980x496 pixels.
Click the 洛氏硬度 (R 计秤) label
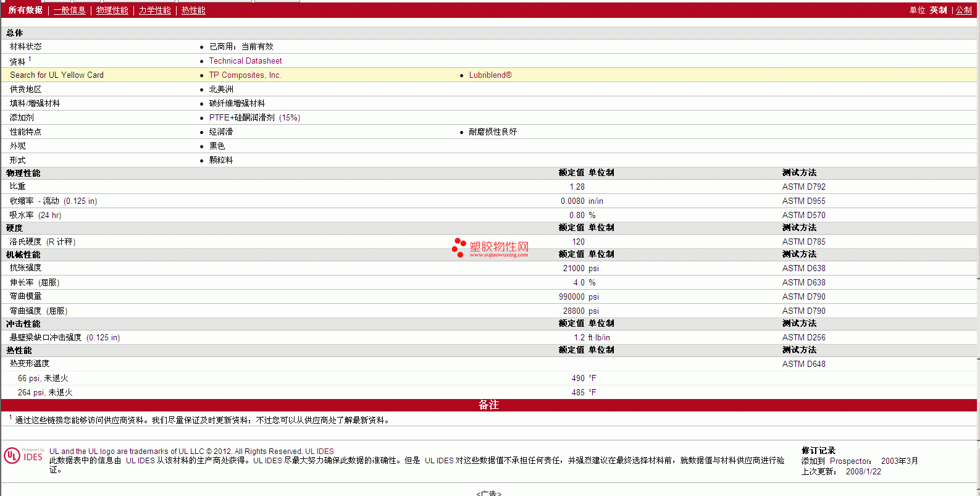pos(43,242)
